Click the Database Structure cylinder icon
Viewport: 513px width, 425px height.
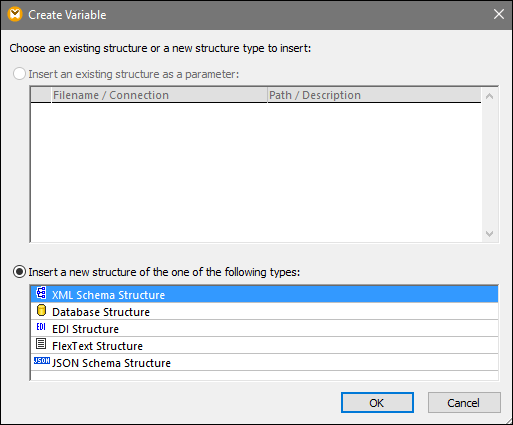(x=41, y=311)
